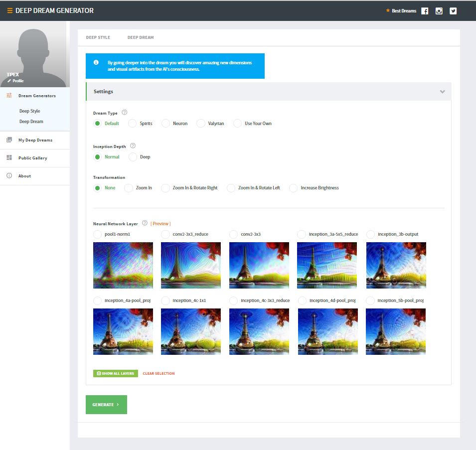Click the Neural Network Layer help icon
476x450 pixels.
[x=145, y=223]
